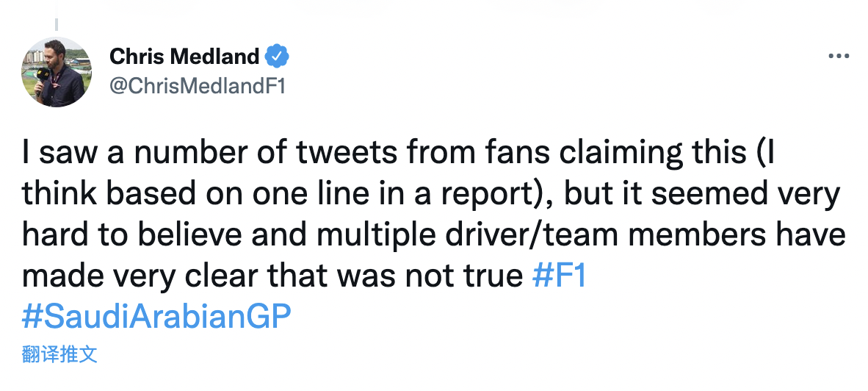Open Chris Medland's profile picture
Screen dimensions: 868x391
[x=57, y=72]
